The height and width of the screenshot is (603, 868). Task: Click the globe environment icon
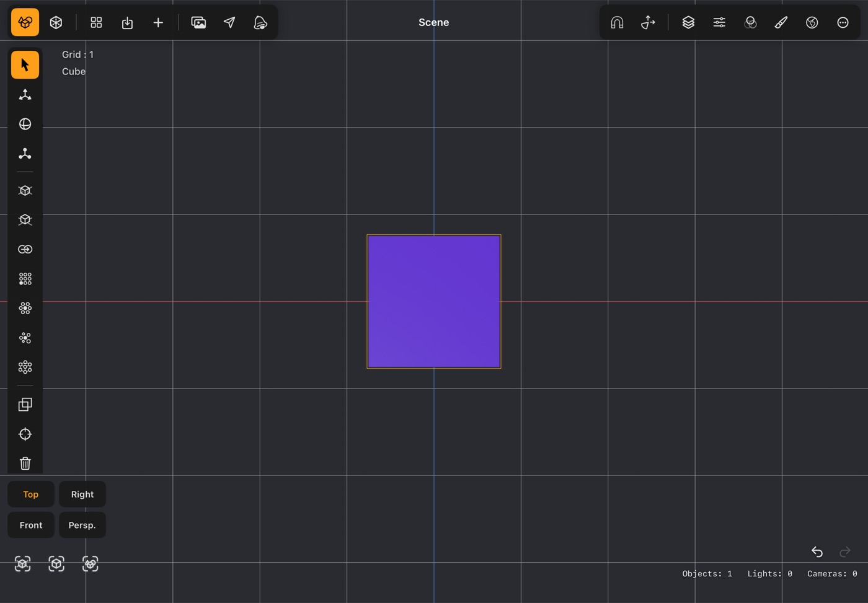point(812,22)
